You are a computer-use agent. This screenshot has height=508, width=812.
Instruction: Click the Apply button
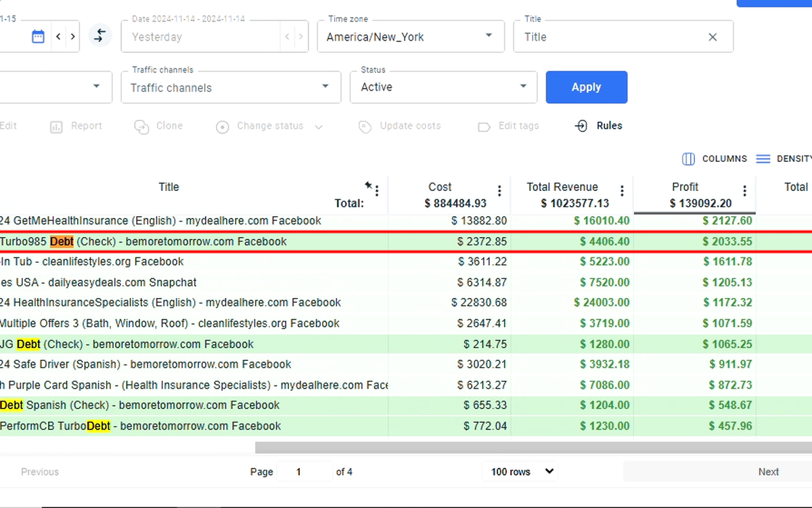587,87
